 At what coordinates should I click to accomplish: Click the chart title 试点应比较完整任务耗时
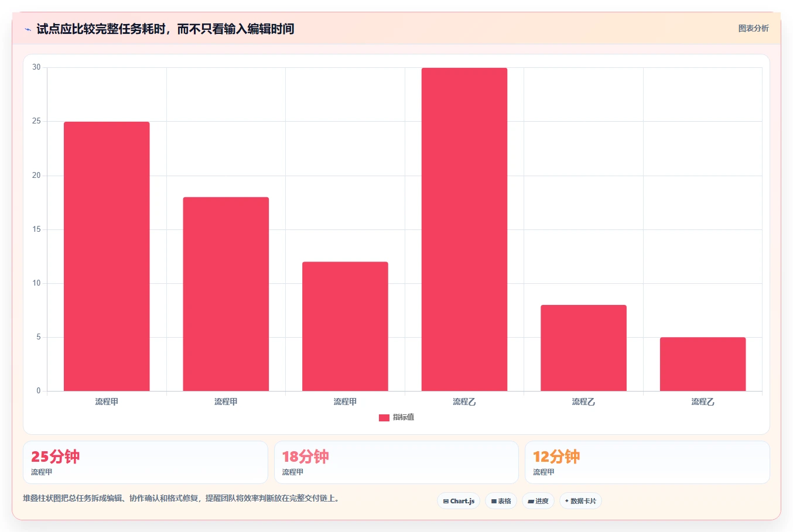(165, 29)
